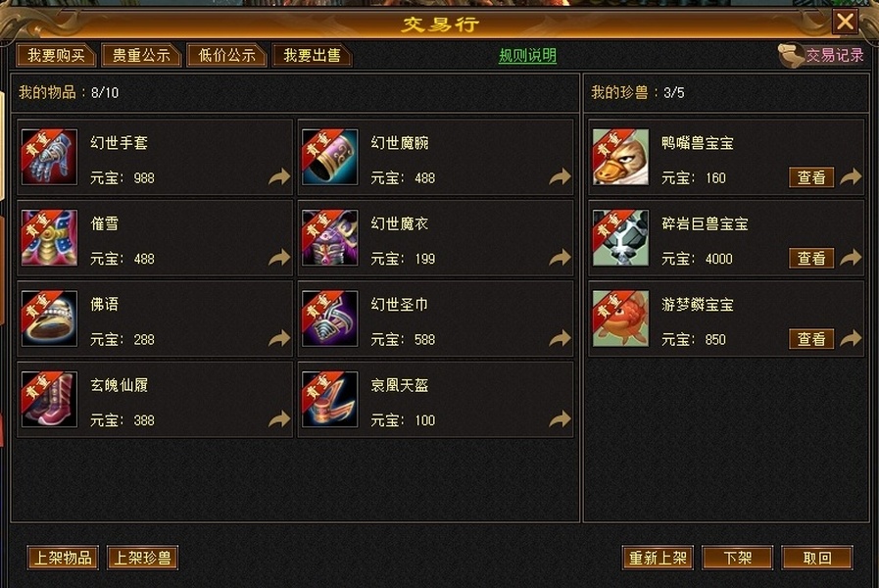The height and width of the screenshot is (588, 879).
Task: Click the 幻世手套 gloves item icon
Action: [49, 157]
